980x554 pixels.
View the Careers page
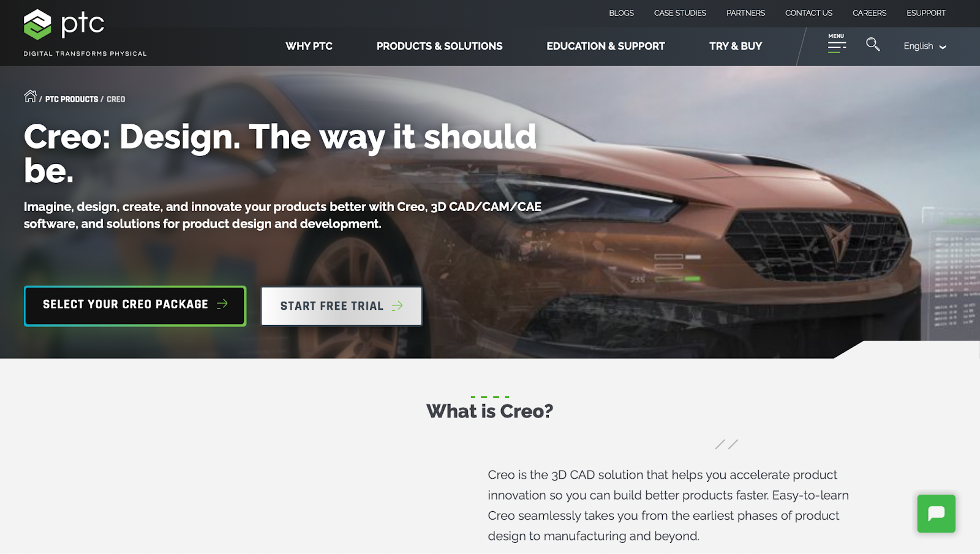pos(869,13)
